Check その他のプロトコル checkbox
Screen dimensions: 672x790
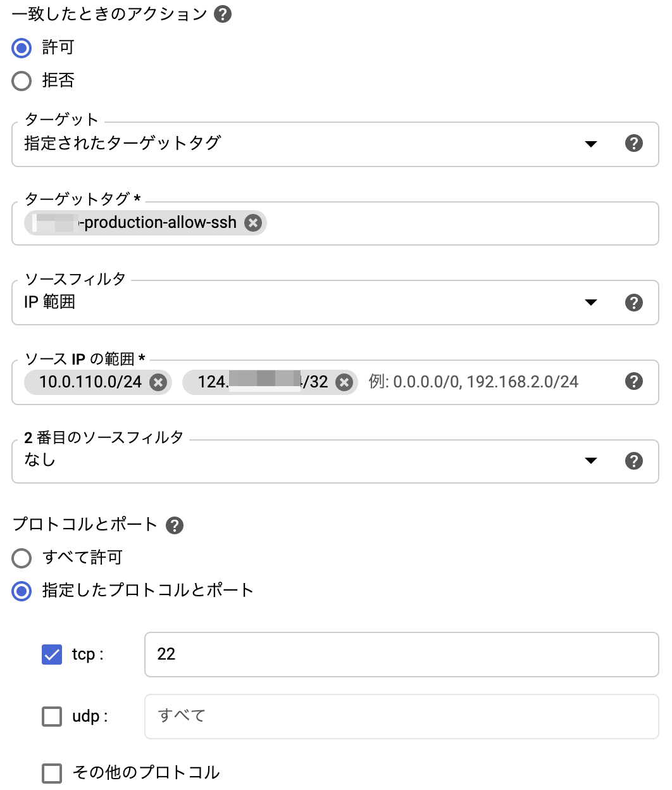pyautogui.click(x=52, y=773)
